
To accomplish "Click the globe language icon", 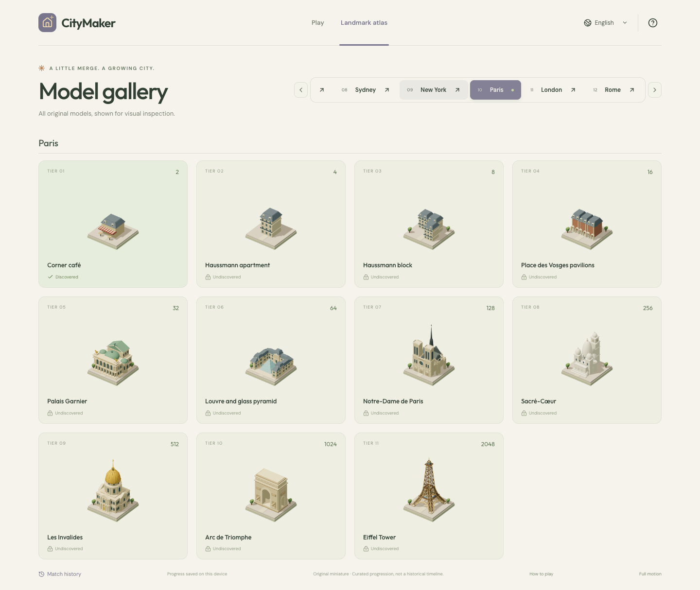I will (588, 23).
